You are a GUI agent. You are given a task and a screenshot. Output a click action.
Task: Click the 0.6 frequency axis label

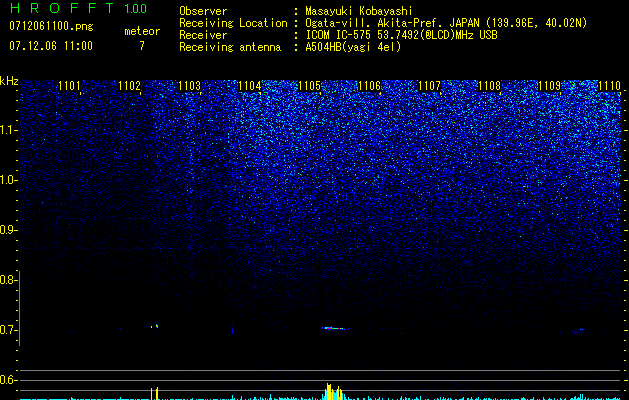tap(8, 380)
